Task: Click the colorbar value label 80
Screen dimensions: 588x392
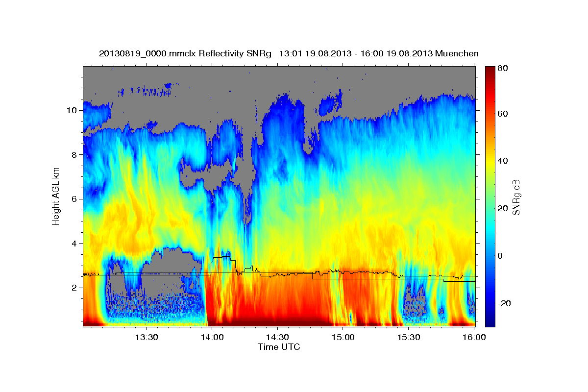Action: click(x=503, y=68)
